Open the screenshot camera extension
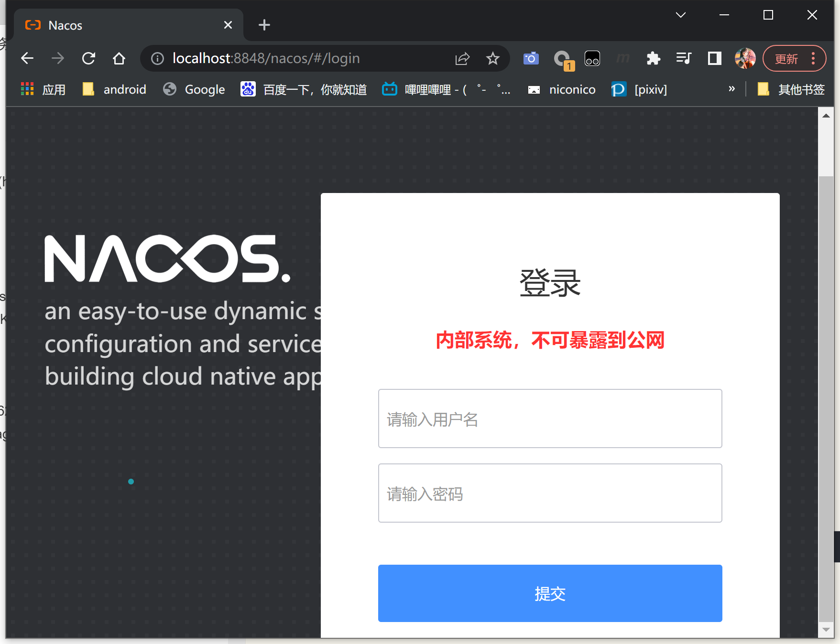This screenshot has width=840, height=644. pos(530,58)
